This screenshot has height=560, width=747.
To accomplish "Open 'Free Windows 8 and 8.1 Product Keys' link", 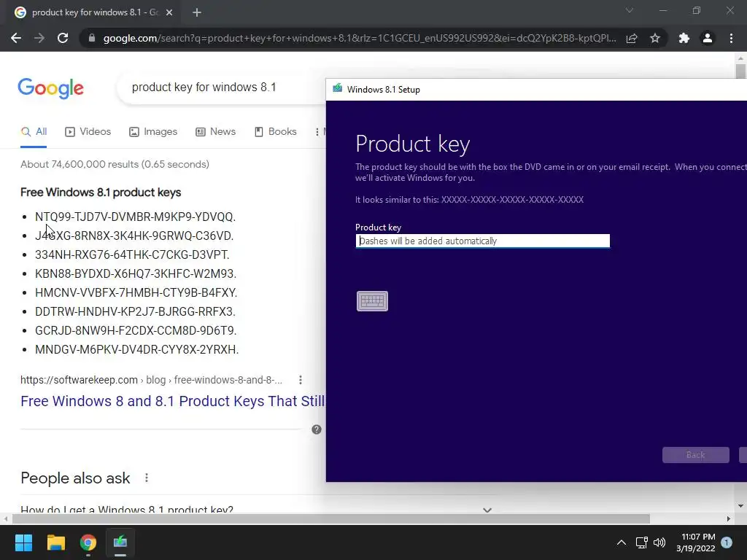I will pyautogui.click(x=172, y=401).
